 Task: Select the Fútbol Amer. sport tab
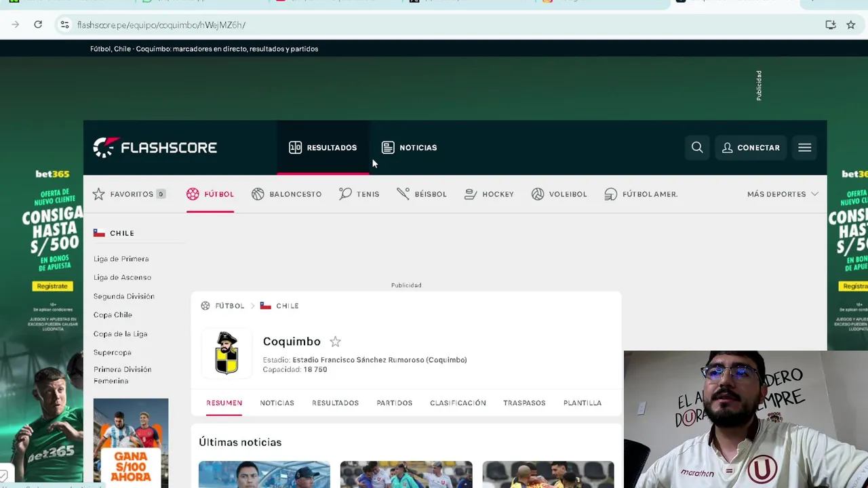coord(641,194)
